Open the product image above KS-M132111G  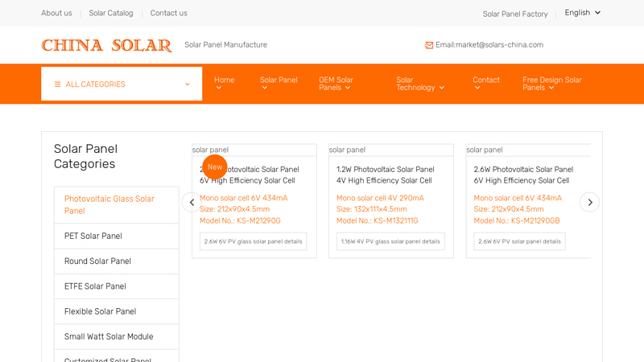click(x=391, y=150)
